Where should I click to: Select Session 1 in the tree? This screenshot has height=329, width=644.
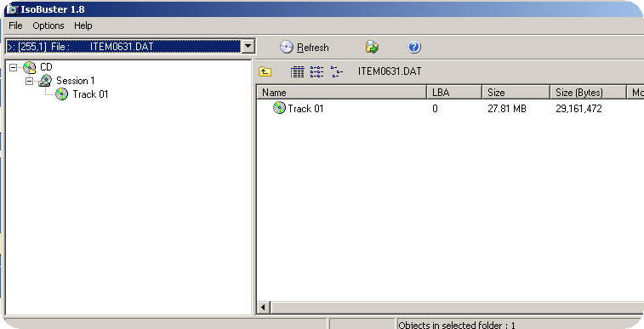[76, 81]
